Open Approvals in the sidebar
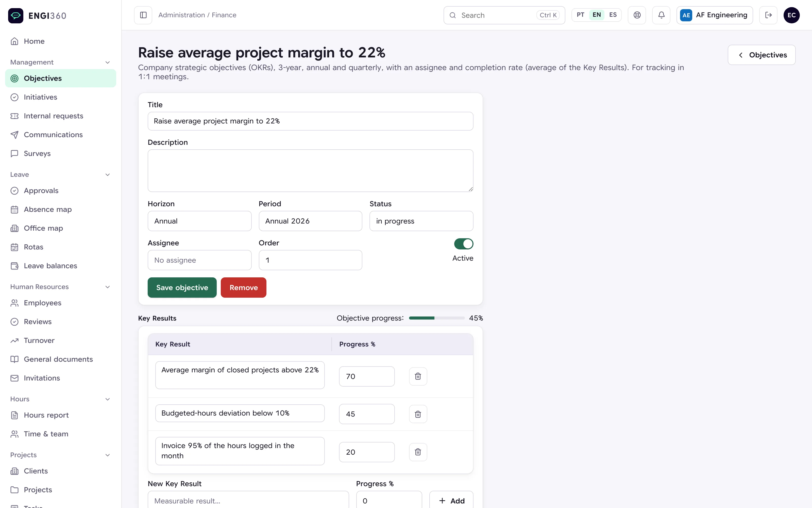 click(x=61, y=190)
